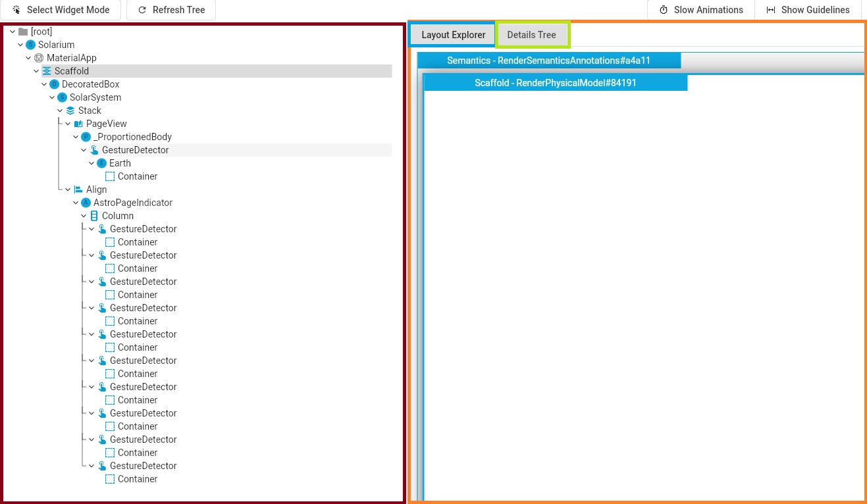
Task: Click the PageView widget icon
Action: click(78, 124)
